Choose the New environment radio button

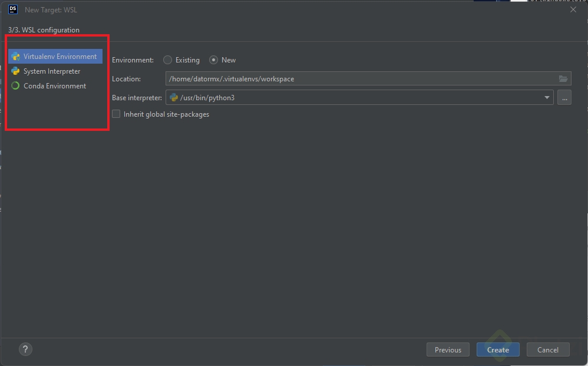[x=213, y=60]
